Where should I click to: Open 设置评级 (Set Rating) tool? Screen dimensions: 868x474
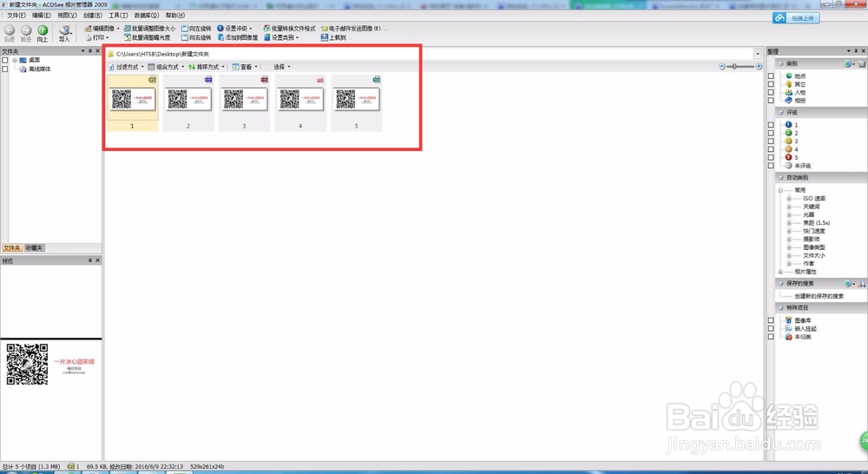click(x=234, y=29)
